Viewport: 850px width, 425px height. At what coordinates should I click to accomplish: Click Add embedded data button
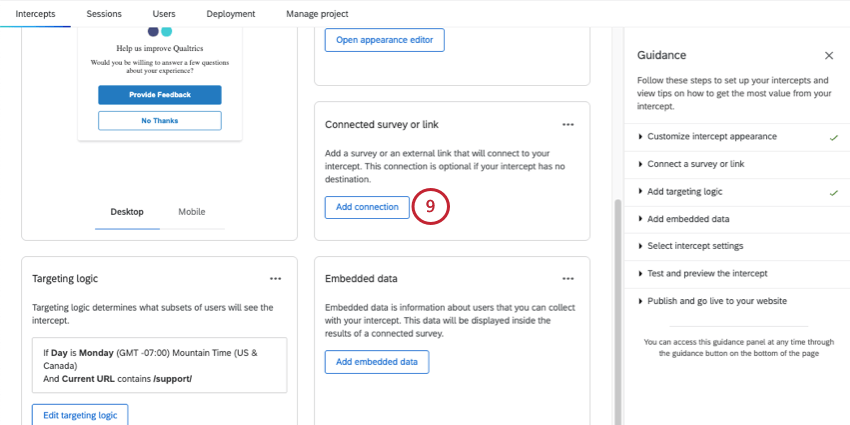pyautogui.click(x=377, y=361)
